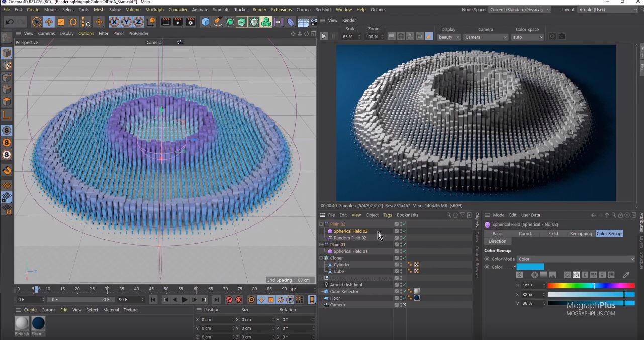Screen dimensions: 644x340
Task: Toggle the Z axis lock
Action: point(138,22)
